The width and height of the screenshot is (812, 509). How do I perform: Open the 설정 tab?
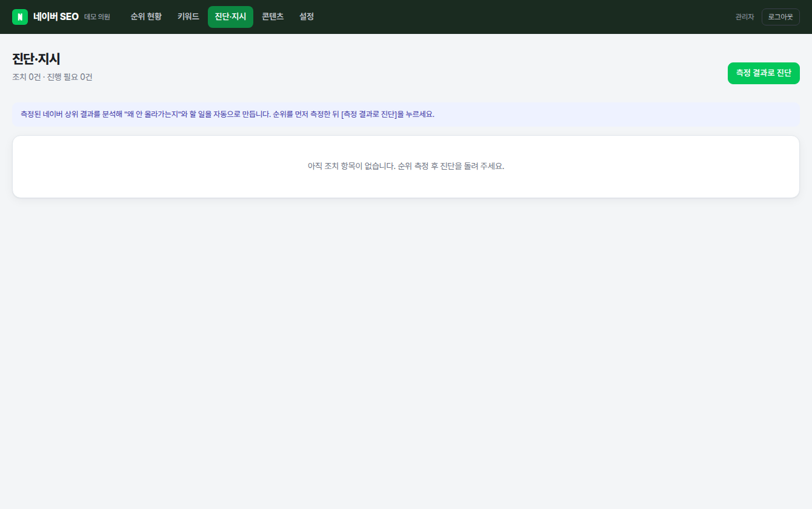[307, 17]
